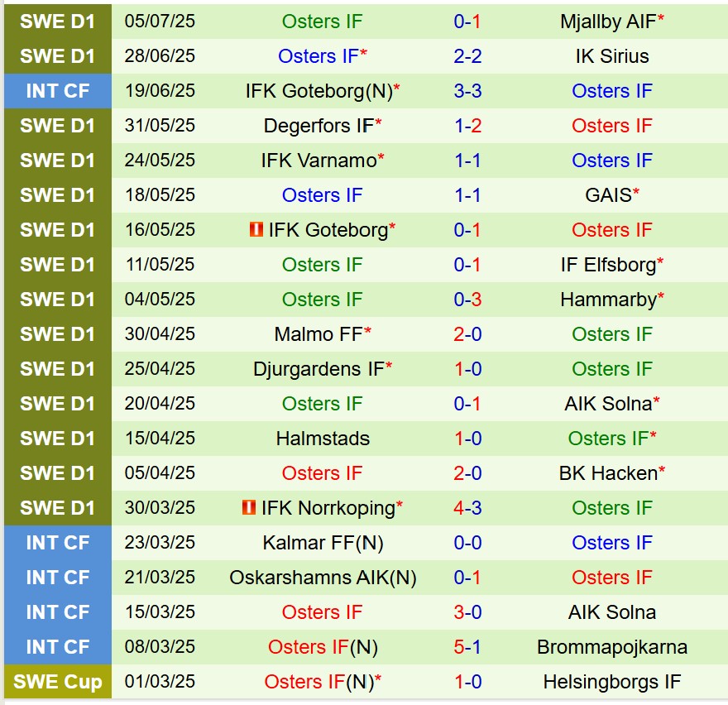728x705 pixels.
Task: Click the 2-2 score against IK Sirius
Action: [x=467, y=56]
